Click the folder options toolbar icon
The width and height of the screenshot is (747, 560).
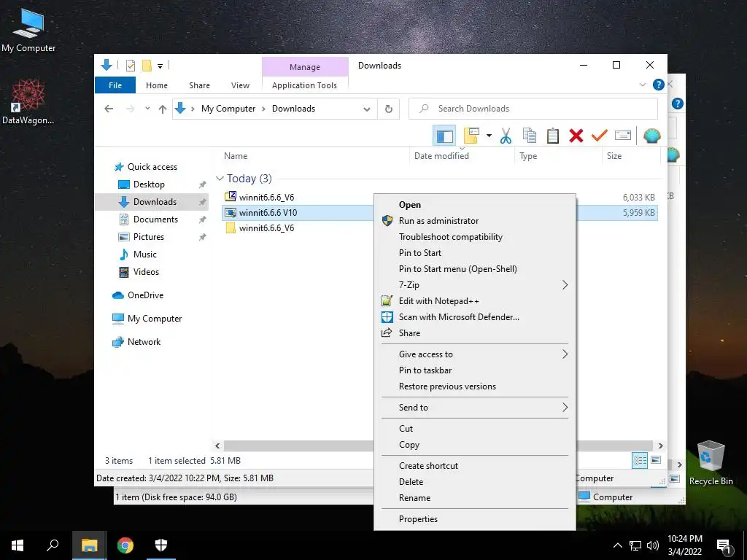tap(471, 136)
